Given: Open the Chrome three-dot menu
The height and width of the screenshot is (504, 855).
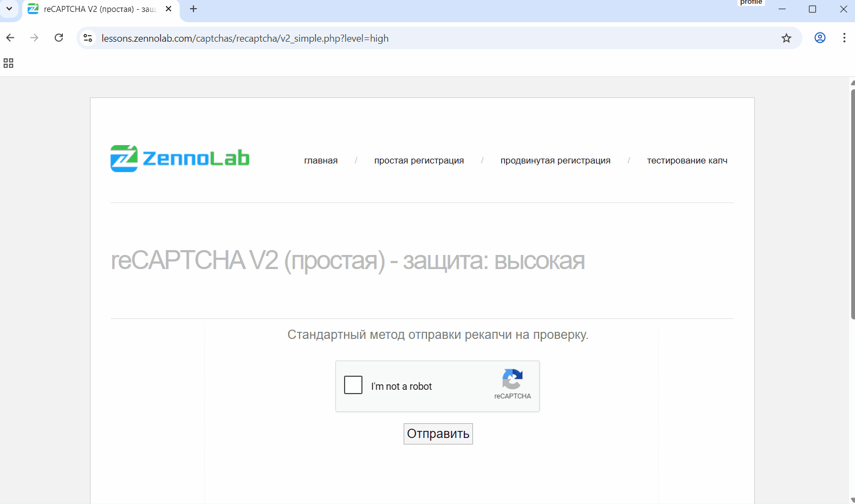Looking at the screenshot, I should coord(844,38).
